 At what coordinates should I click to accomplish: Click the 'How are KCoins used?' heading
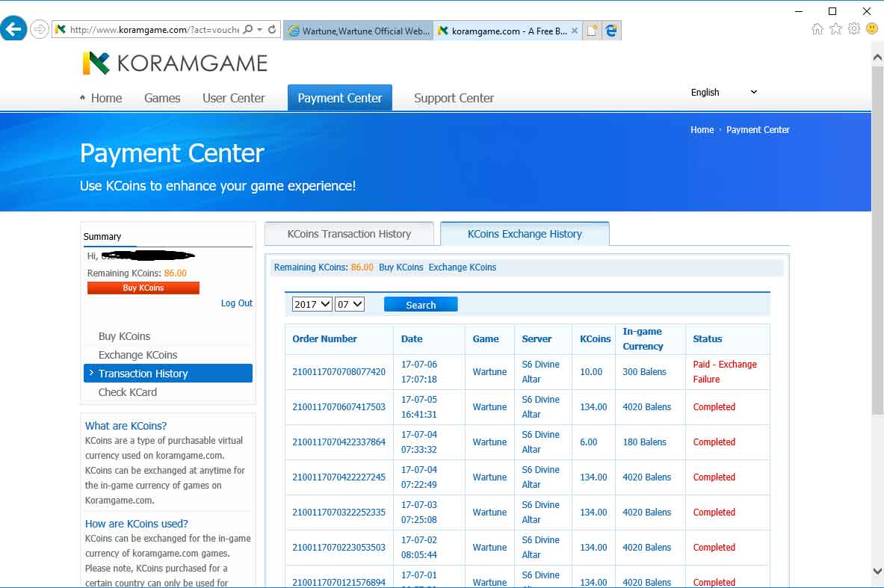click(137, 524)
